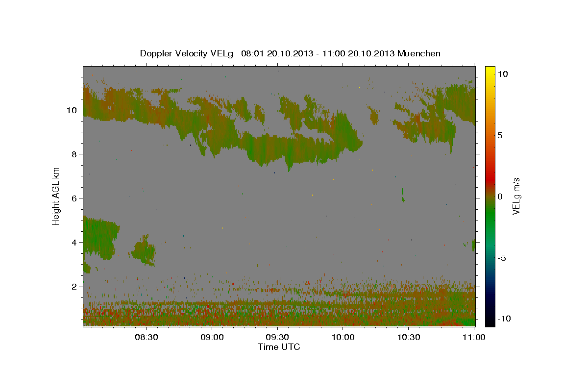Click the 10:00 time tick label

(343, 337)
